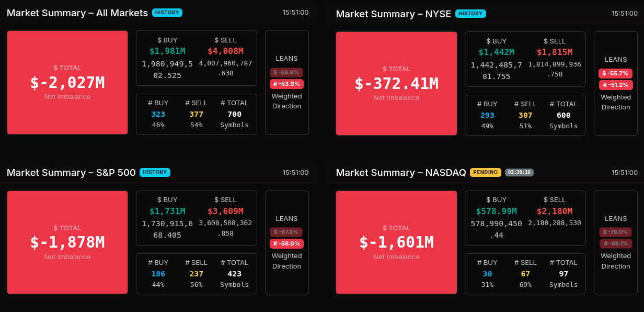Toggle the $ -67.6% lean in S&P 500
Screen dimensions: 644x312
point(286,232)
